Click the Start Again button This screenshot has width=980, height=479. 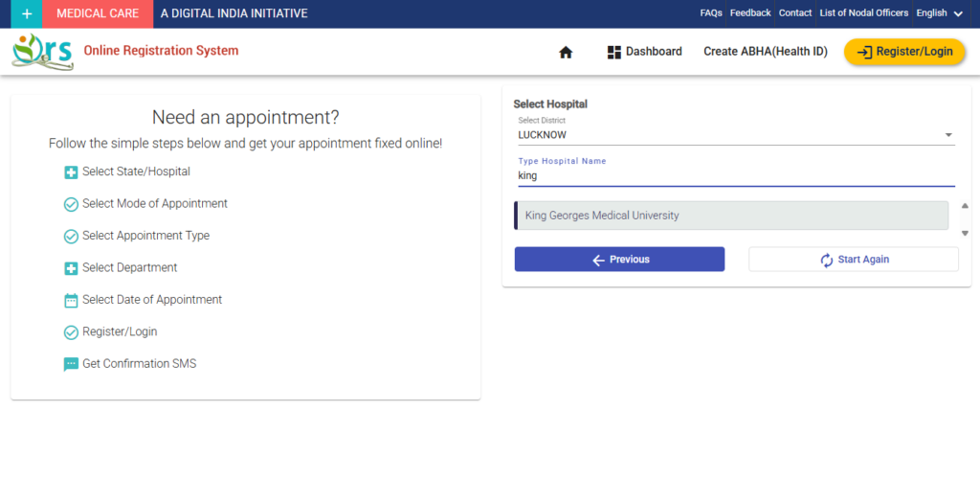tap(853, 260)
